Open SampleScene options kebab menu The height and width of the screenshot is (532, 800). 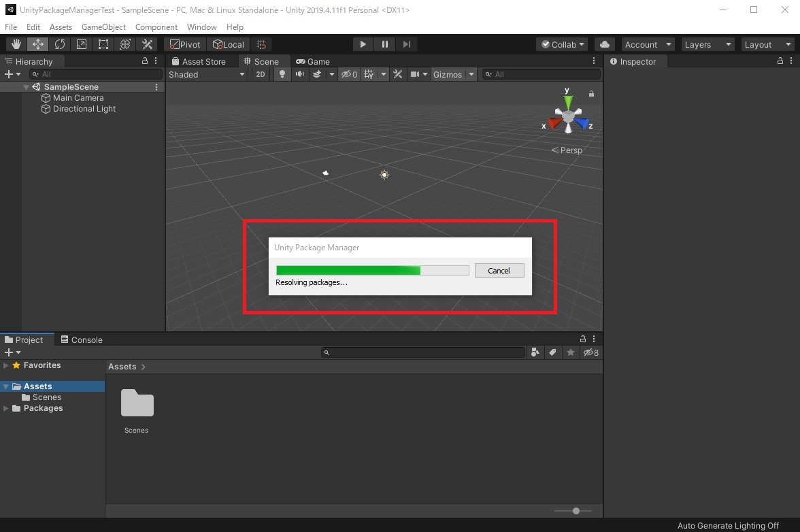pos(156,87)
